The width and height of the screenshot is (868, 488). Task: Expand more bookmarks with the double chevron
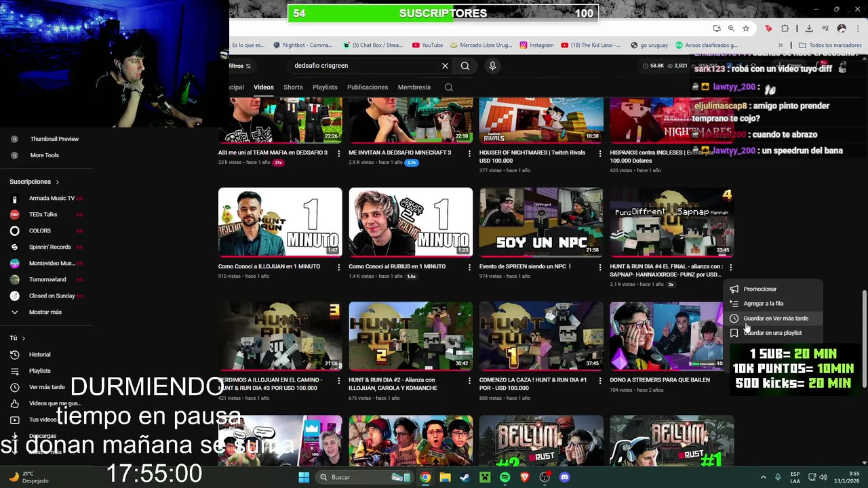point(780,45)
